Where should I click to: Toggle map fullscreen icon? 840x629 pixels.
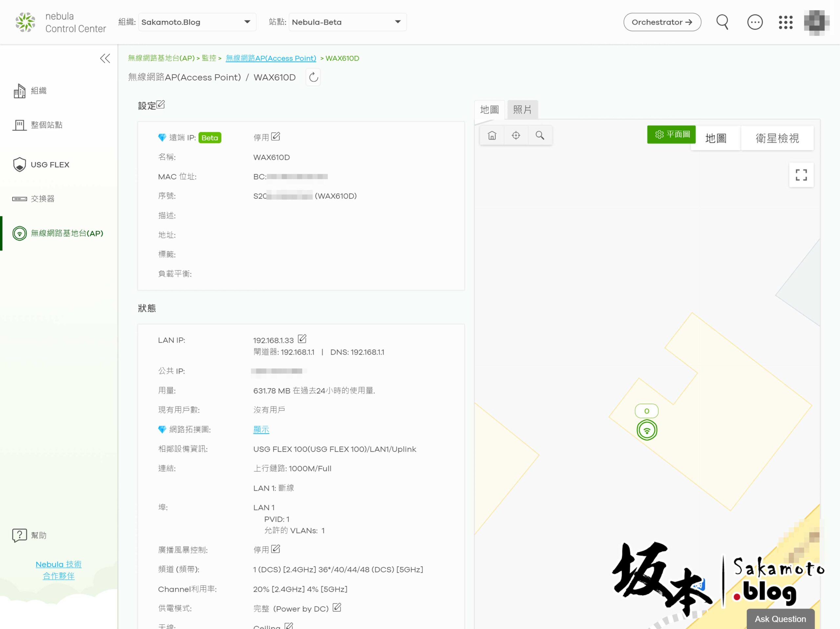(x=801, y=175)
